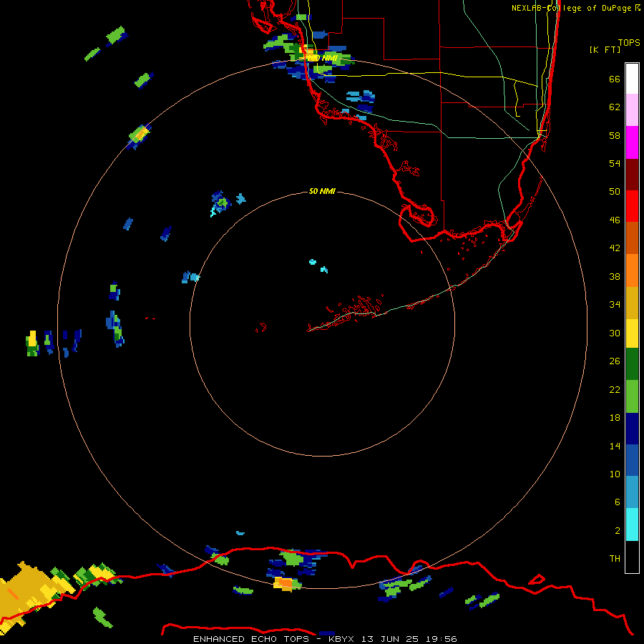Click the navy blue legend swatch
This screenshot has width=644, height=644.
coord(632,429)
